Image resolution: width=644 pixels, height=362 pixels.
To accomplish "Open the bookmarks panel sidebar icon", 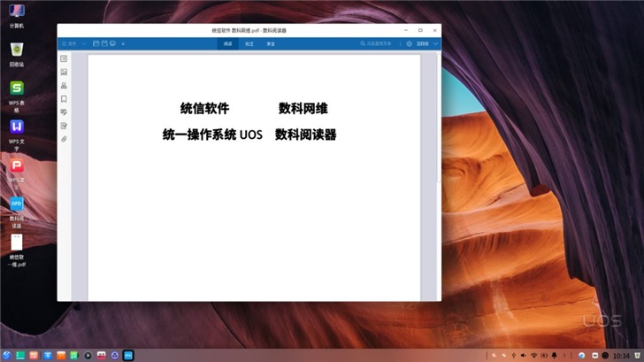I will click(x=64, y=99).
